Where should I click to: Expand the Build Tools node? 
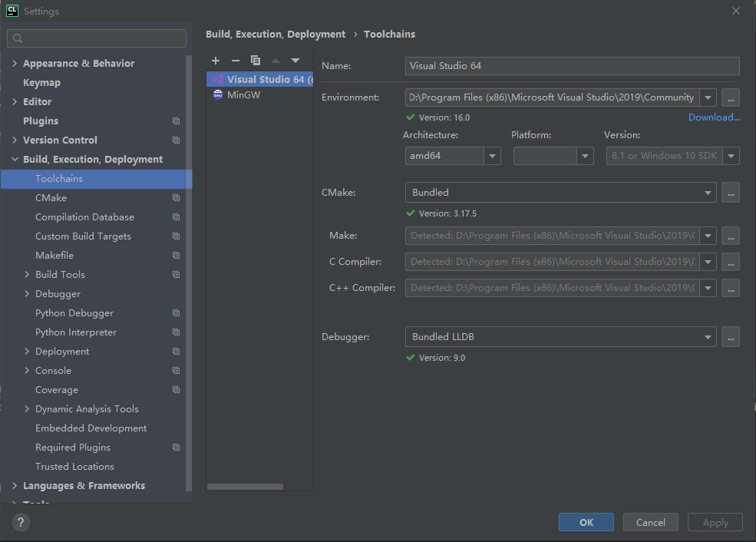(x=27, y=274)
